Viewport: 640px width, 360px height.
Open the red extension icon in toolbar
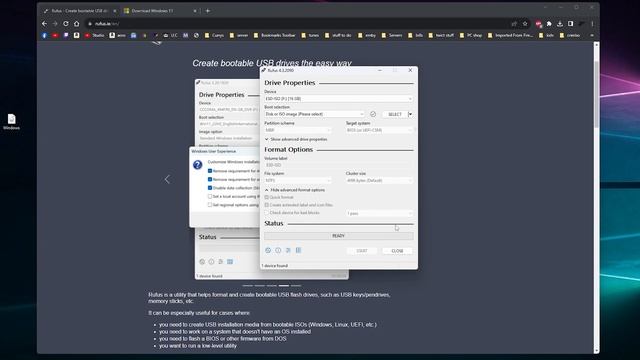pos(538,24)
